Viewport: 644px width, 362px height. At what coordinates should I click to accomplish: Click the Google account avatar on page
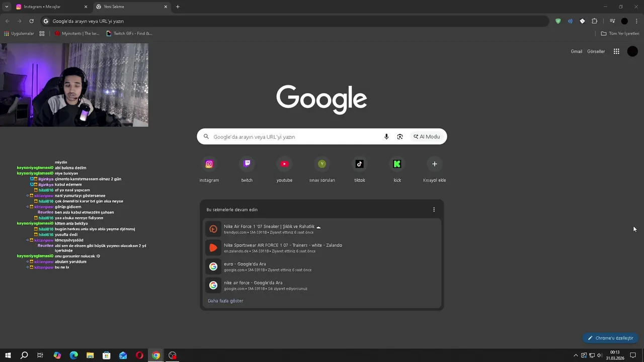tap(632, 51)
